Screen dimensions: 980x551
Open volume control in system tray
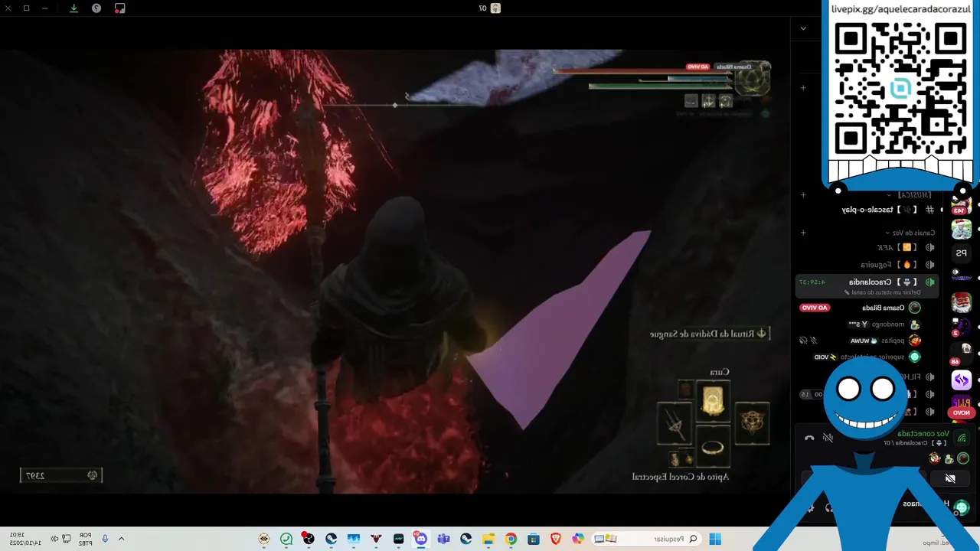click(54, 539)
